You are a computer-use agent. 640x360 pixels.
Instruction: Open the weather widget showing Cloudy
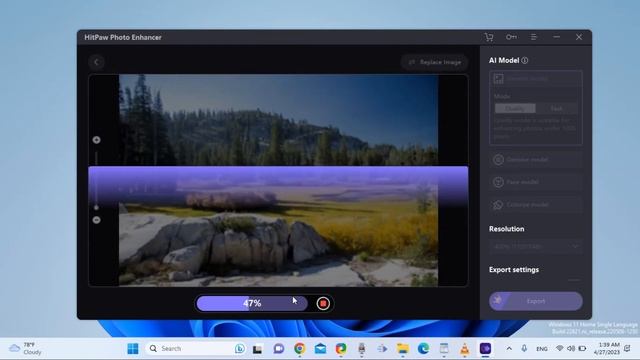pyautogui.click(x=26, y=349)
